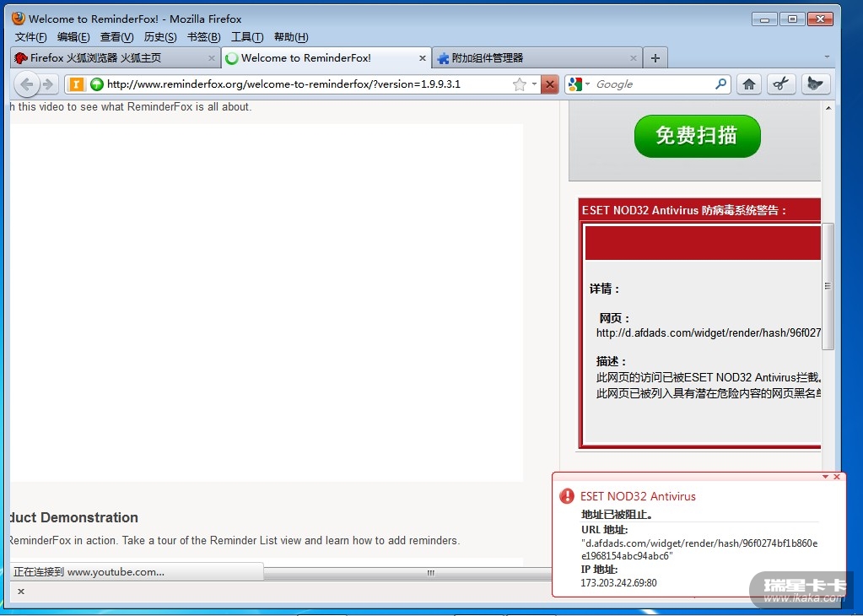863x616 pixels.
Task: Close the Welcome to ReminderFox tab
Action: point(422,57)
